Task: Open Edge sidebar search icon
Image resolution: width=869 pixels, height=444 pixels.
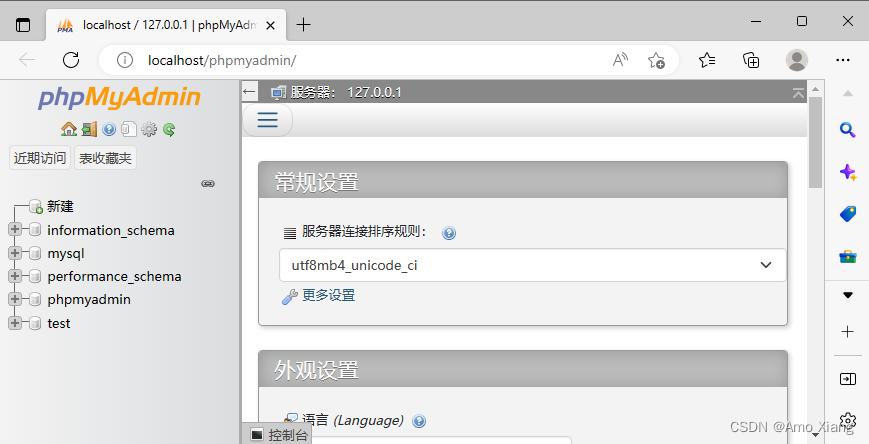Action: coord(847,130)
